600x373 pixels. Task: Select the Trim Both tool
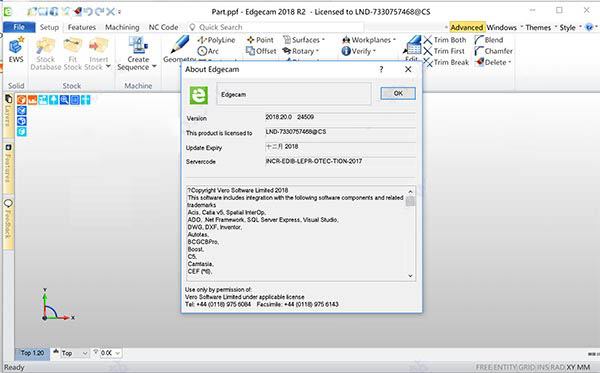click(x=445, y=40)
